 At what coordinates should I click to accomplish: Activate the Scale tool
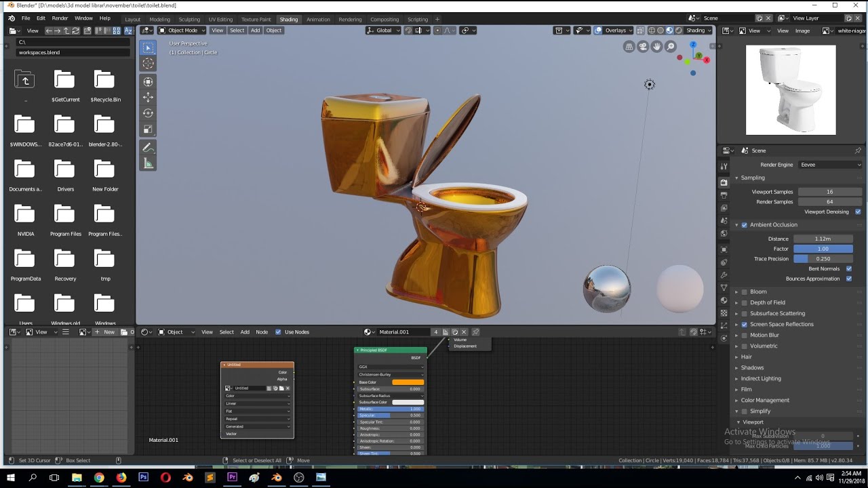(x=148, y=129)
